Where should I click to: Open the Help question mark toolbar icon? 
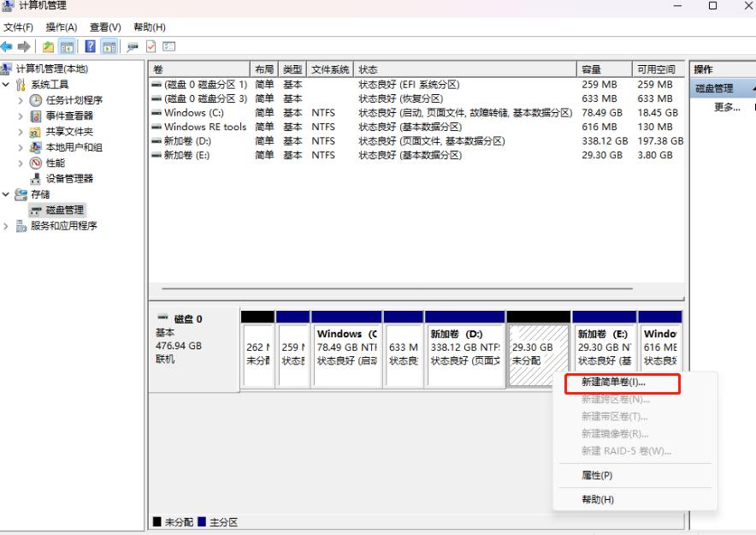(91, 46)
